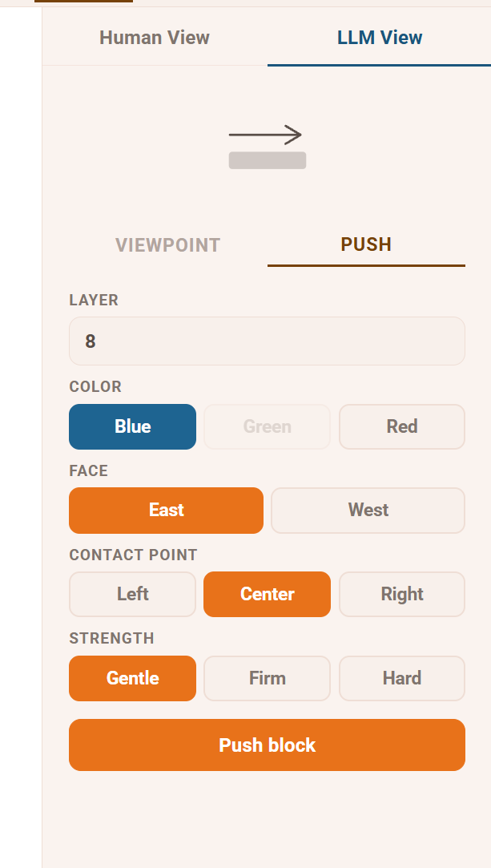The height and width of the screenshot is (868, 491).
Task: Select the PUSH sub-tab
Action: coord(366,244)
